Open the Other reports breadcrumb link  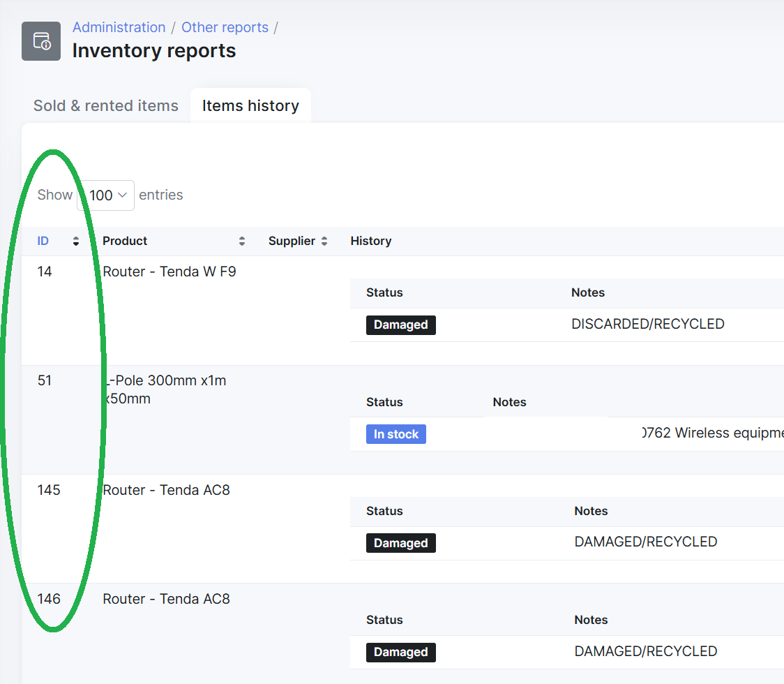(225, 27)
